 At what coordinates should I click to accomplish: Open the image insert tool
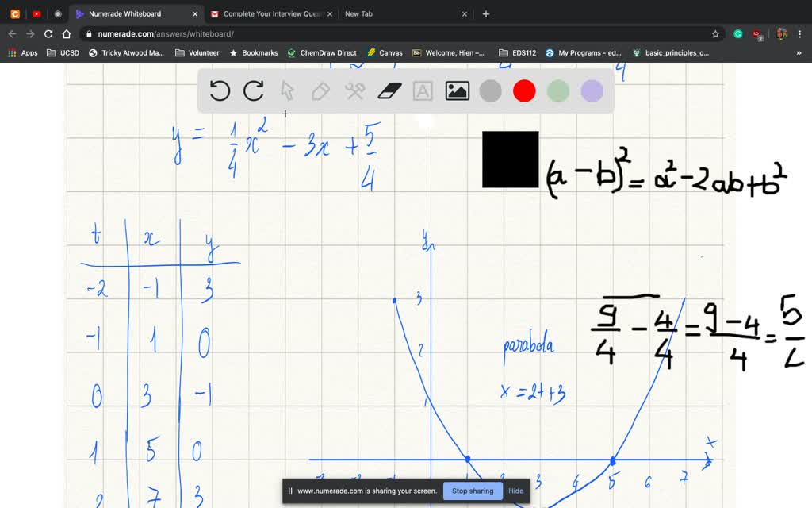[456, 90]
